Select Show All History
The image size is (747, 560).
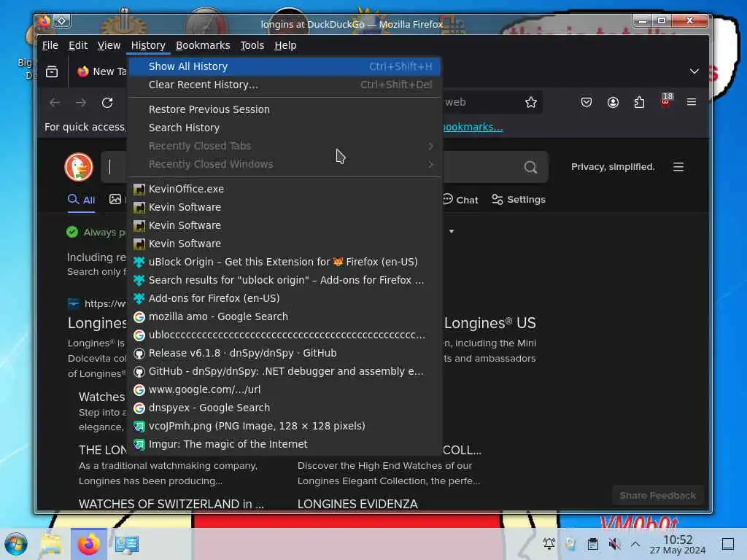[285, 66]
